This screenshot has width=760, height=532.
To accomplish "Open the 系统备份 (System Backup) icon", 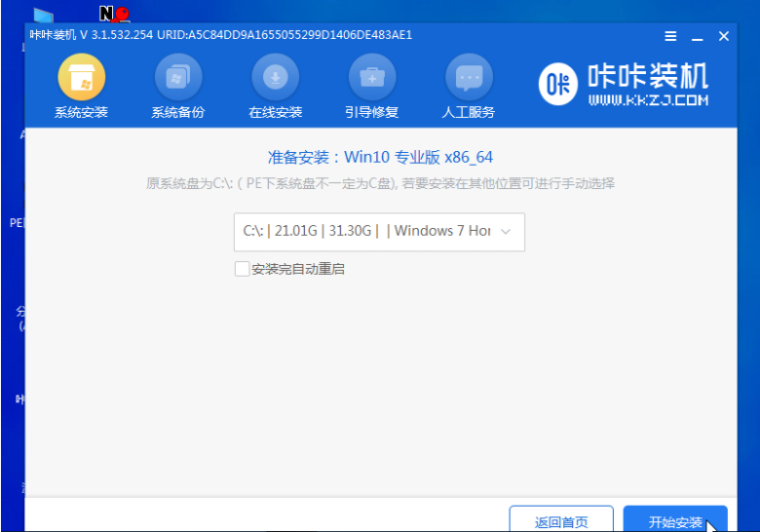I will pyautogui.click(x=178, y=77).
